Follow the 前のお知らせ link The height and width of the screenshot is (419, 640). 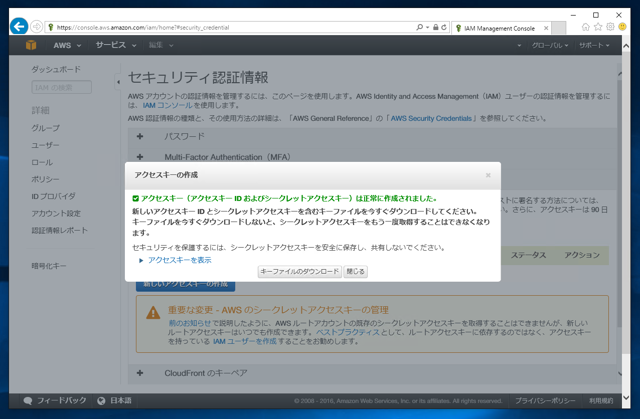click(x=190, y=323)
